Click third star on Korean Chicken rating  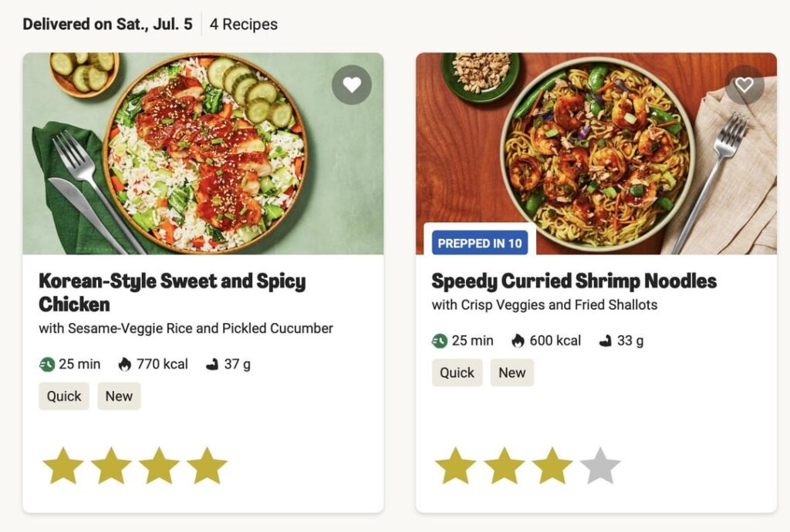[159, 466]
